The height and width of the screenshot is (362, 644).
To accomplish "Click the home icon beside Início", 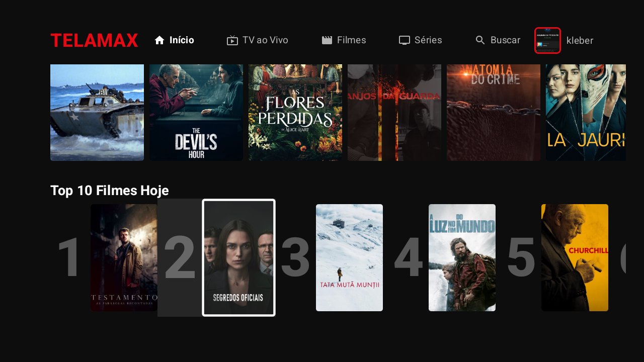I will (x=159, y=40).
